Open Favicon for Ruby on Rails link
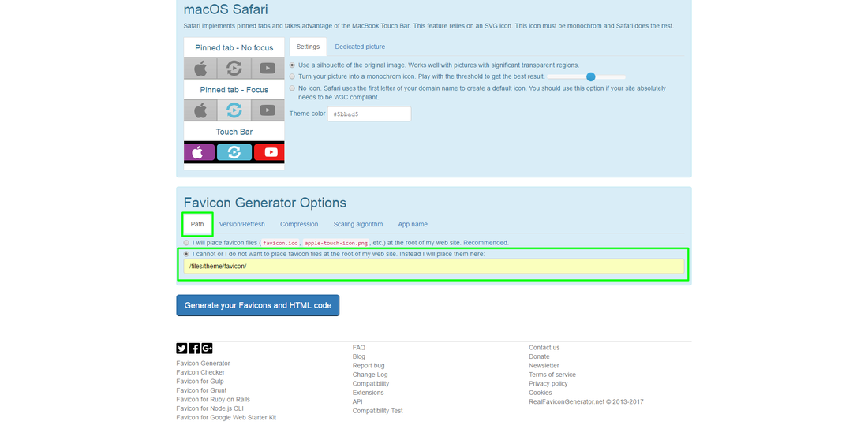The height and width of the screenshot is (440, 868). 213,400
